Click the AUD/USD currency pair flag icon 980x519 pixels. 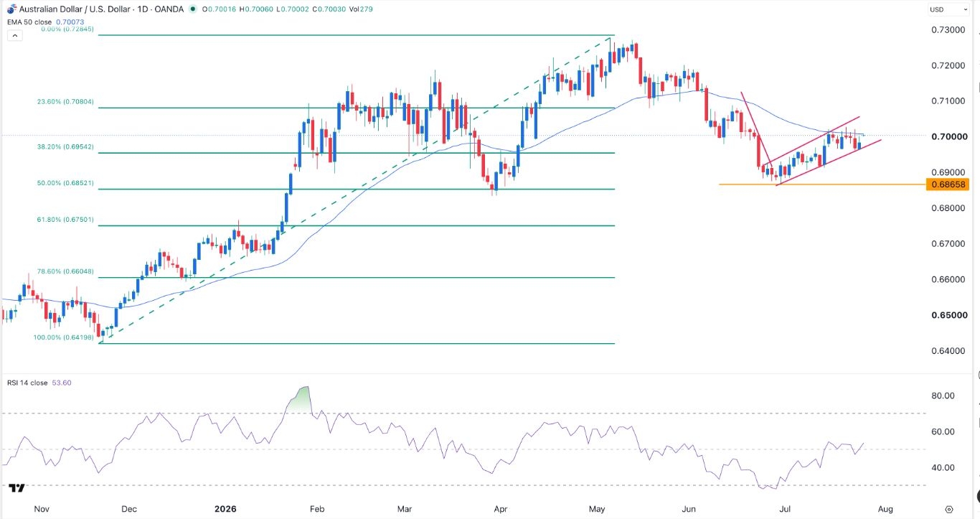click(x=9, y=9)
